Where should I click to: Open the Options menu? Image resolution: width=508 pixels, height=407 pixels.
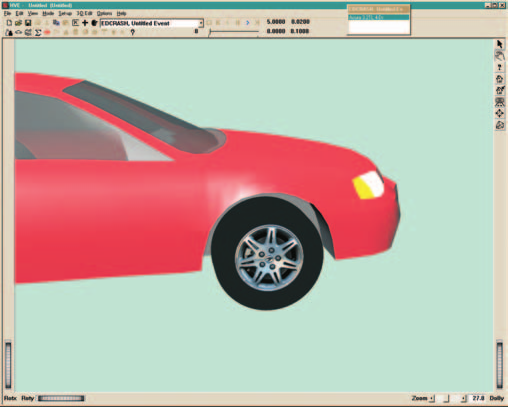click(104, 13)
